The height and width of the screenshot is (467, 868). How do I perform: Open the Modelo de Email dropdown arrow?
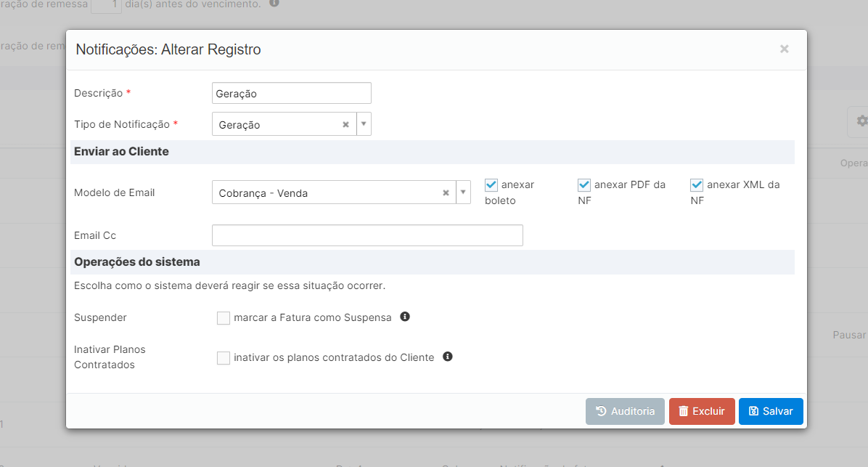[x=463, y=193]
